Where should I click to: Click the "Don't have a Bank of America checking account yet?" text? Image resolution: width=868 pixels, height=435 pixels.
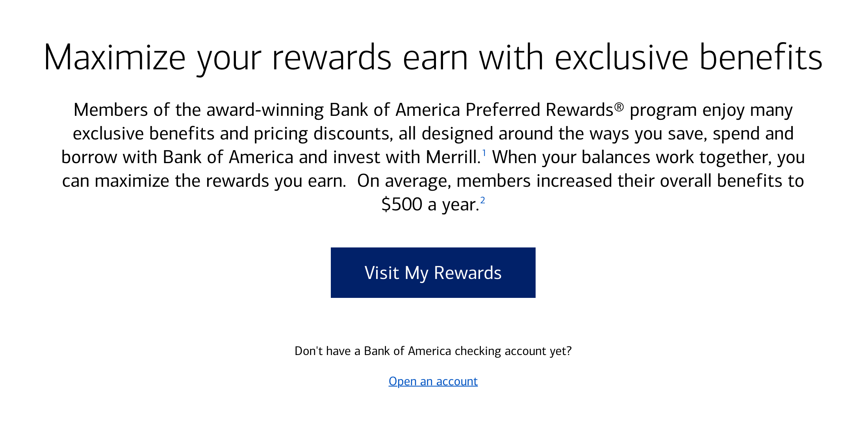tap(433, 351)
